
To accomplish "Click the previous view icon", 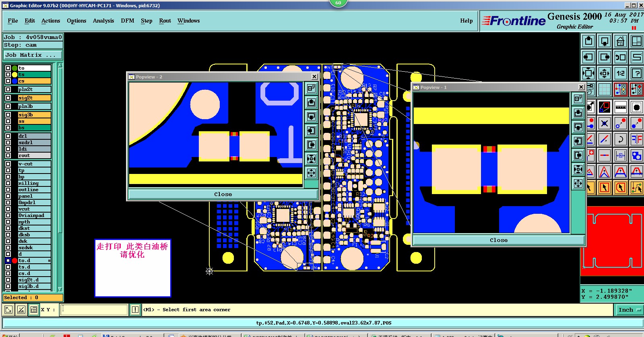I will (621, 57).
